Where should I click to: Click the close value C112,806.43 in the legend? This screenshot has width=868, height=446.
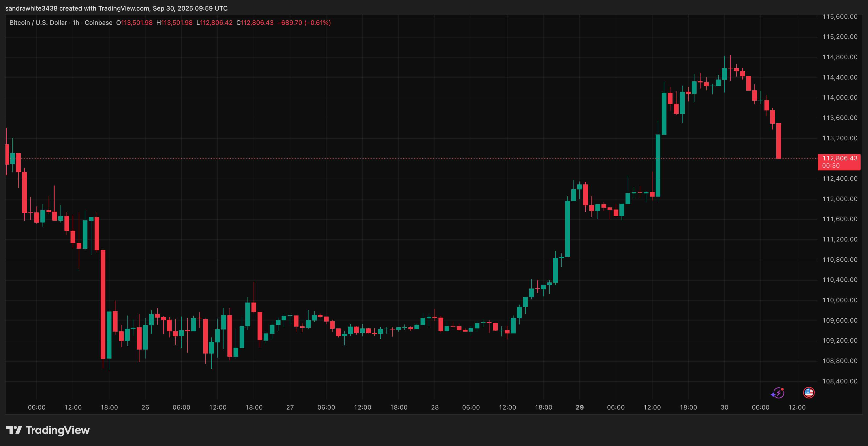coord(255,22)
